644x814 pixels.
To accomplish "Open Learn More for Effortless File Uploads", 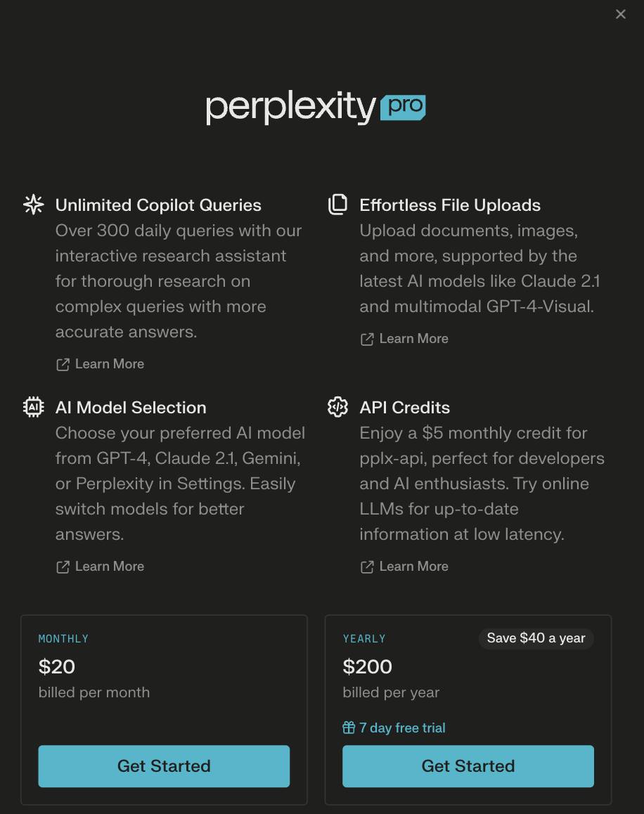I will (x=413, y=339).
